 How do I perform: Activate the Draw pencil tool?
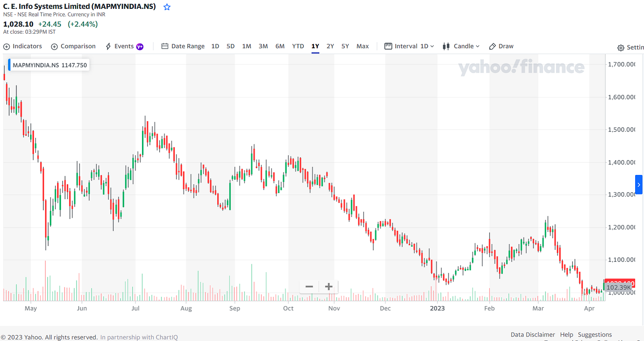[501, 46]
